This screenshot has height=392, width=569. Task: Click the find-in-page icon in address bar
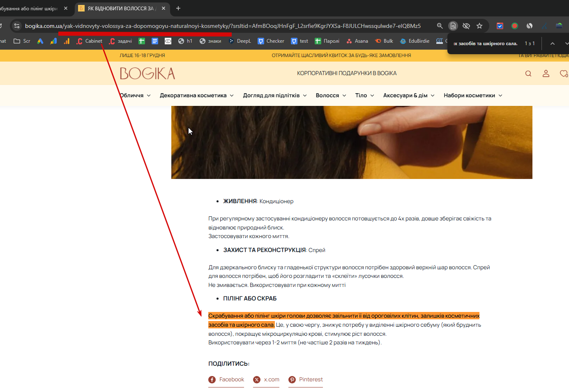pyautogui.click(x=453, y=26)
